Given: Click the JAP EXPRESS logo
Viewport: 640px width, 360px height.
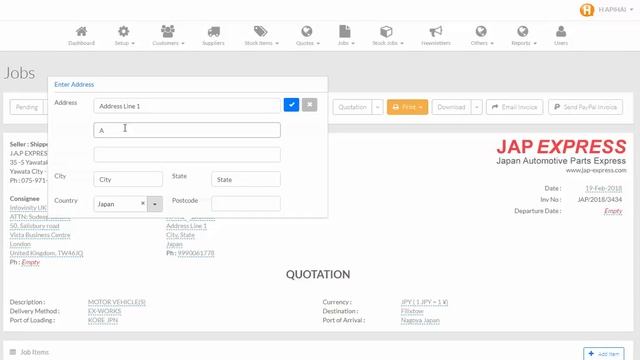Looking at the screenshot, I should 561,147.
